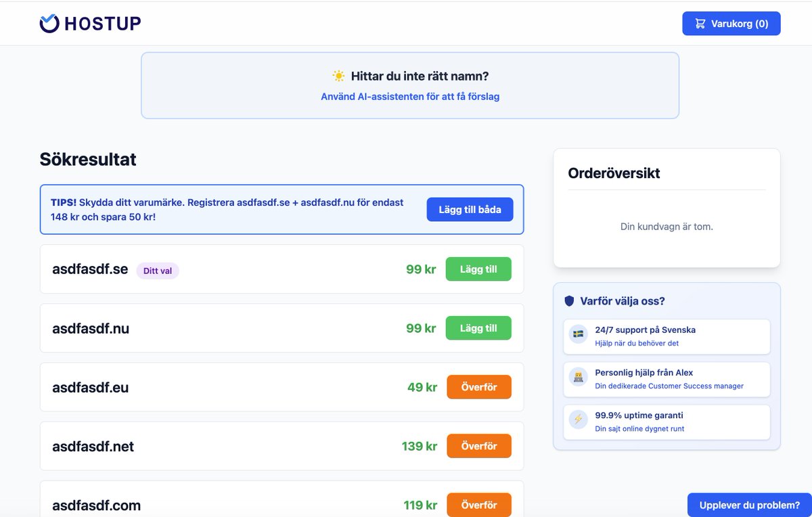
Task: Click Personlig hjälp från Alex text
Action: 644,373
